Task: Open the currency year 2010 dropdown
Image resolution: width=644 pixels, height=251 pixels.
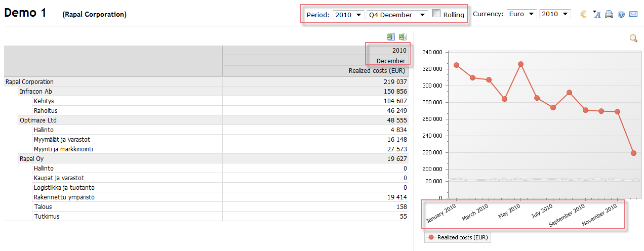Action: [554, 14]
